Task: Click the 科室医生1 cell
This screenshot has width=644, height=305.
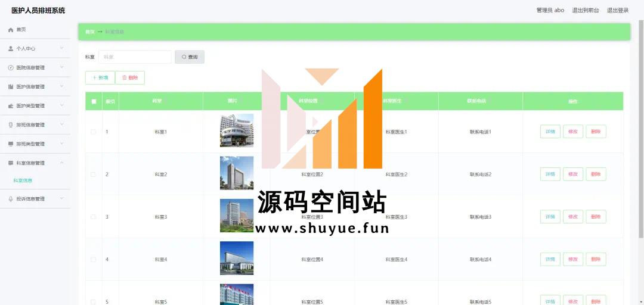Action: [397, 132]
